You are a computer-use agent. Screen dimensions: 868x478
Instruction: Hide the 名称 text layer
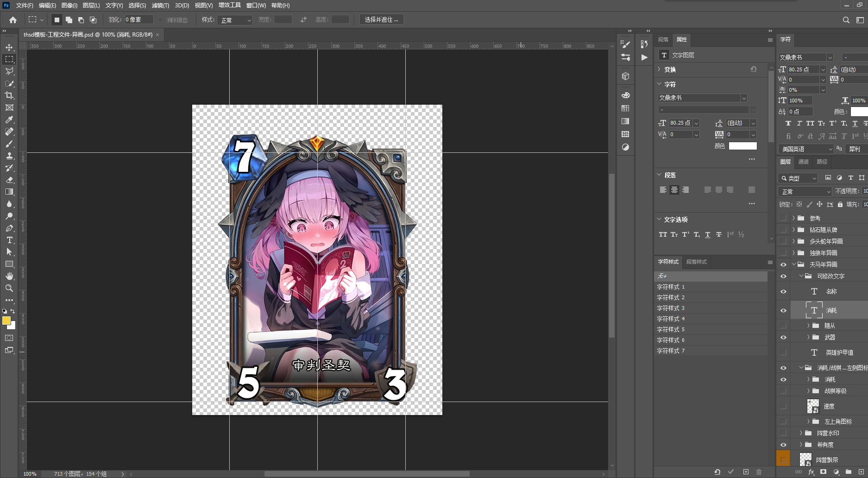[x=783, y=291]
